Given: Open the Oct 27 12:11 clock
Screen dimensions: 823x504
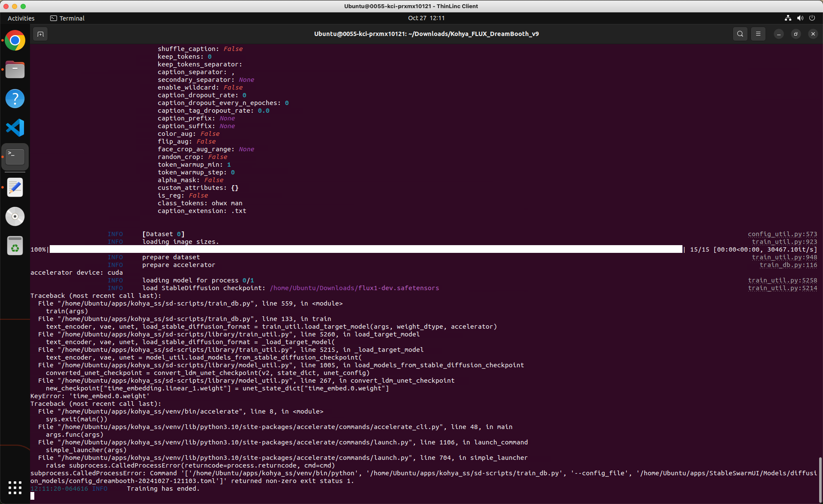Looking at the screenshot, I should click(426, 18).
